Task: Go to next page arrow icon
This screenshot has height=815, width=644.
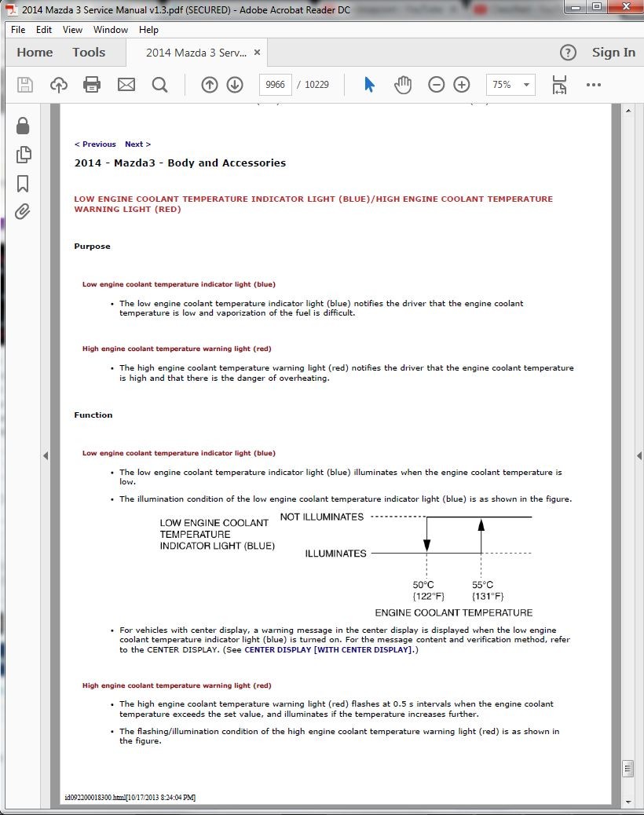Action: click(x=235, y=84)
